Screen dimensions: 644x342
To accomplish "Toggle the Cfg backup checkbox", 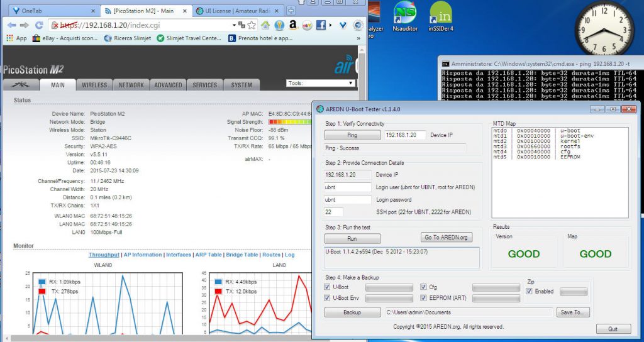I will tap(423, 287).
